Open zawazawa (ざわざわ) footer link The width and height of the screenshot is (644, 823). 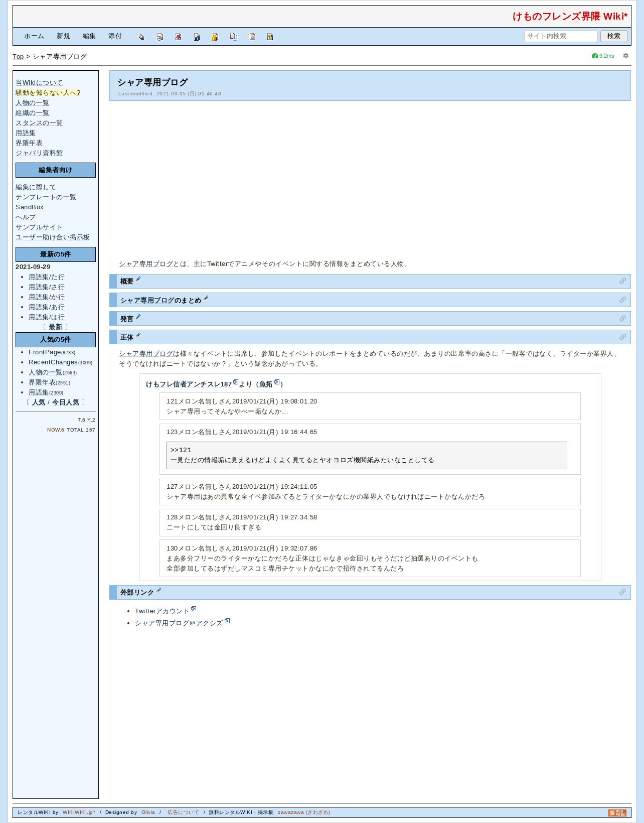(304, 812)
